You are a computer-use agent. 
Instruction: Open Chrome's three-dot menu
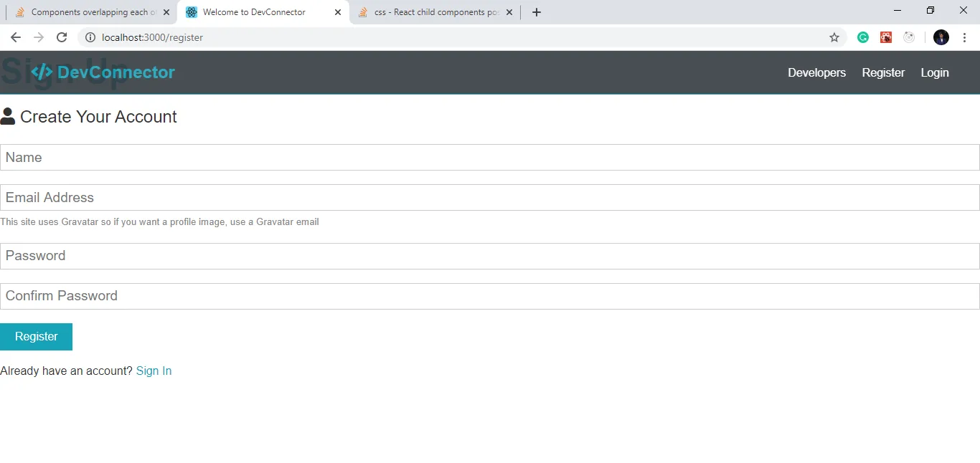coord(964,37)
